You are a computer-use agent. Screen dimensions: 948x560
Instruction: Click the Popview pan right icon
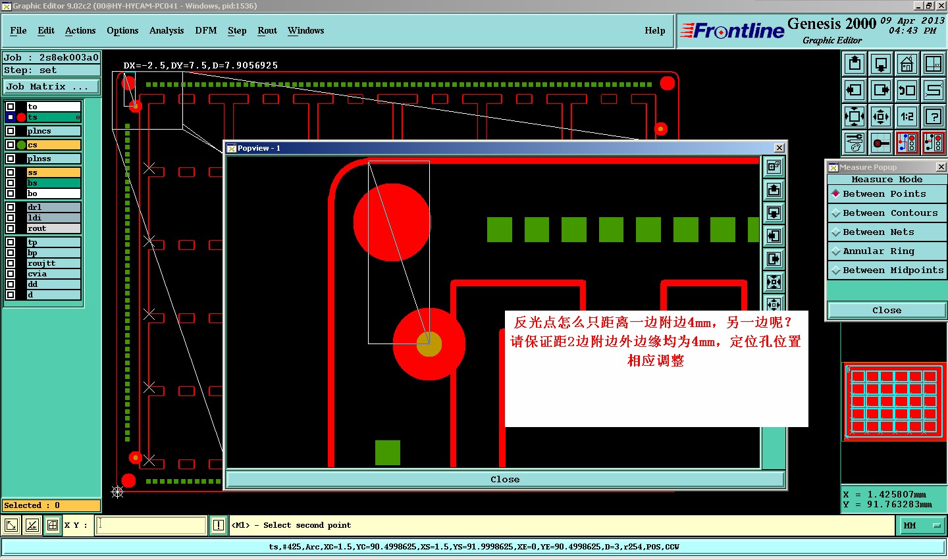(x=774, y=259)
